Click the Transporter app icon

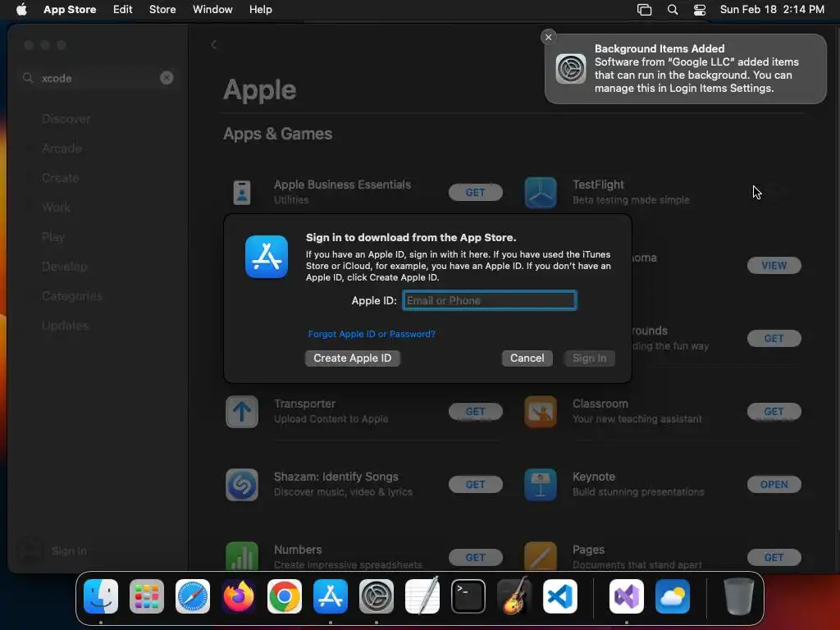click(x=242, y=412)
